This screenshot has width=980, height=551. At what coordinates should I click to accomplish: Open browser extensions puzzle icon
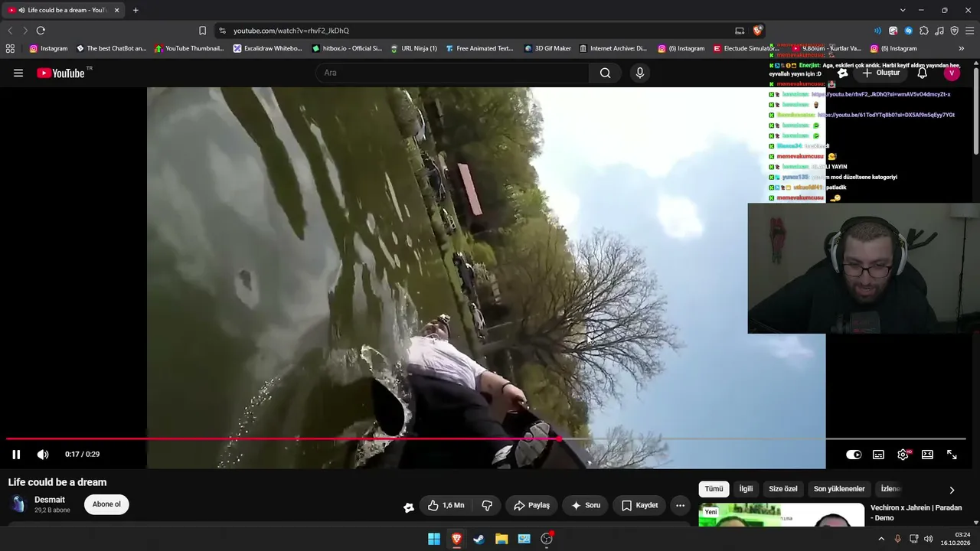(924, 31)
